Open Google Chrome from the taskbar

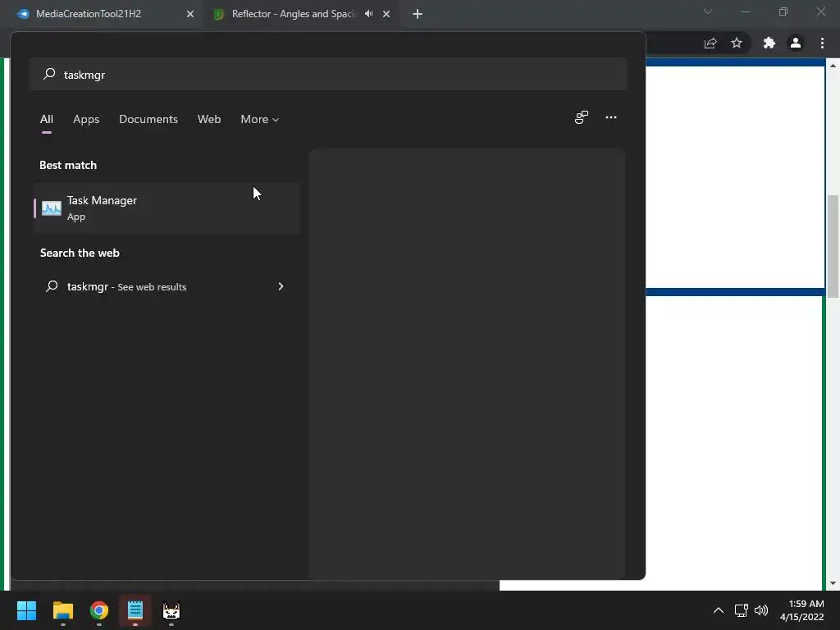click(99, 610)
